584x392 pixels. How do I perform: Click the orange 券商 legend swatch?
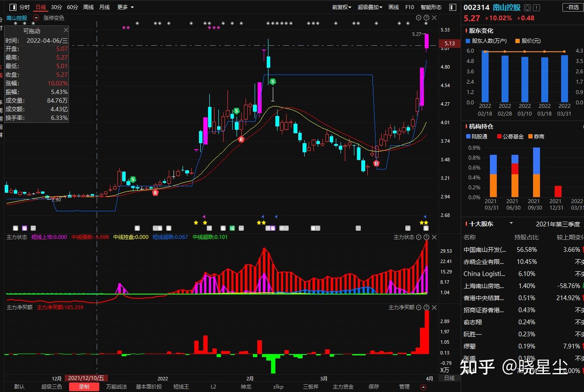tap(530, 137)
